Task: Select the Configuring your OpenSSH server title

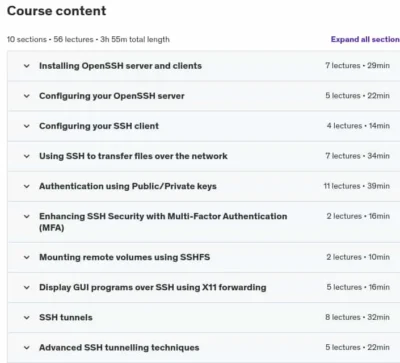Action: click(x=112, y=96)
